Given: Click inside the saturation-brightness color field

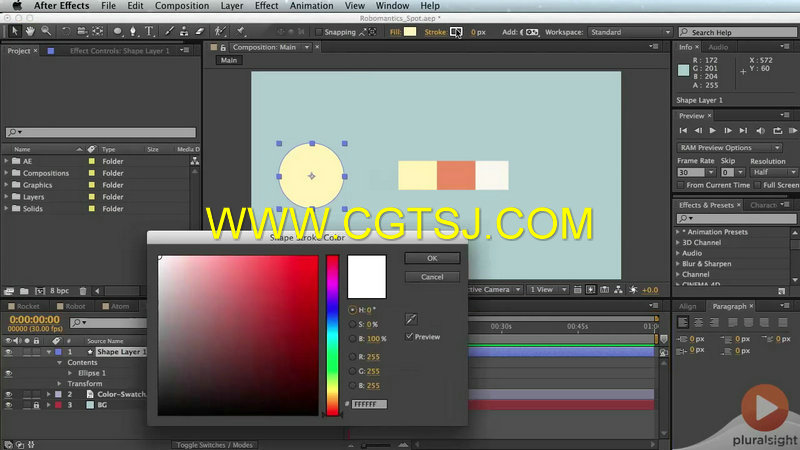Looking at the screenshot, I should click(238, 335).
